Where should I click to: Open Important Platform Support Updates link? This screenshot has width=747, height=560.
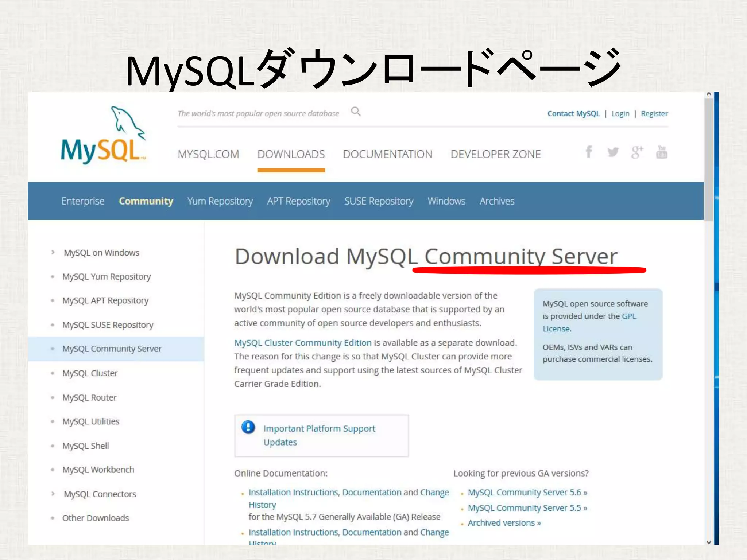tap(319, 435)
